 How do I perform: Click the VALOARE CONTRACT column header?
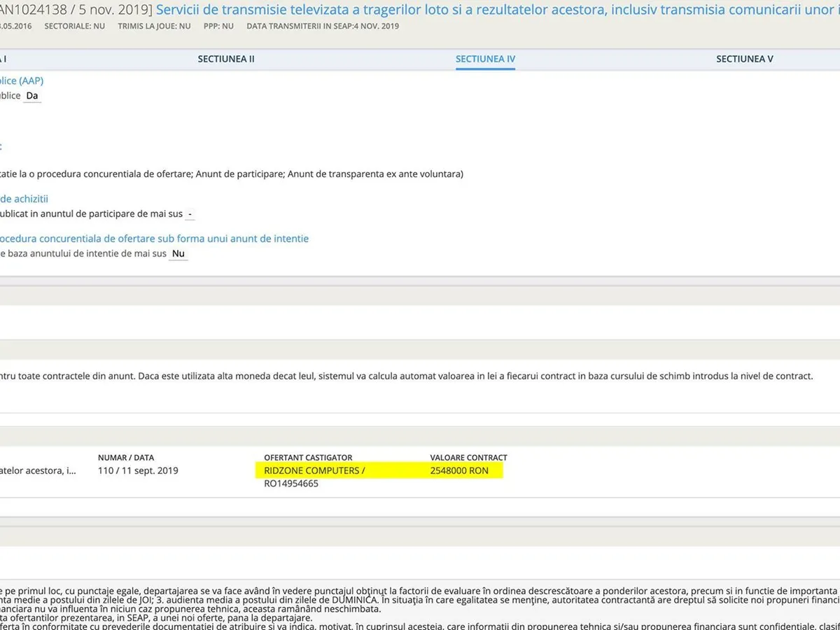click(468, 458)
